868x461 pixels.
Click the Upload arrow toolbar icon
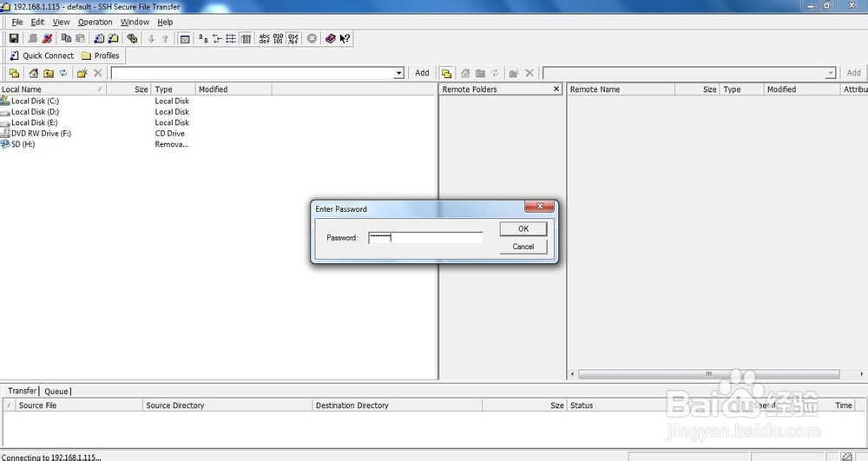(165, 38)
